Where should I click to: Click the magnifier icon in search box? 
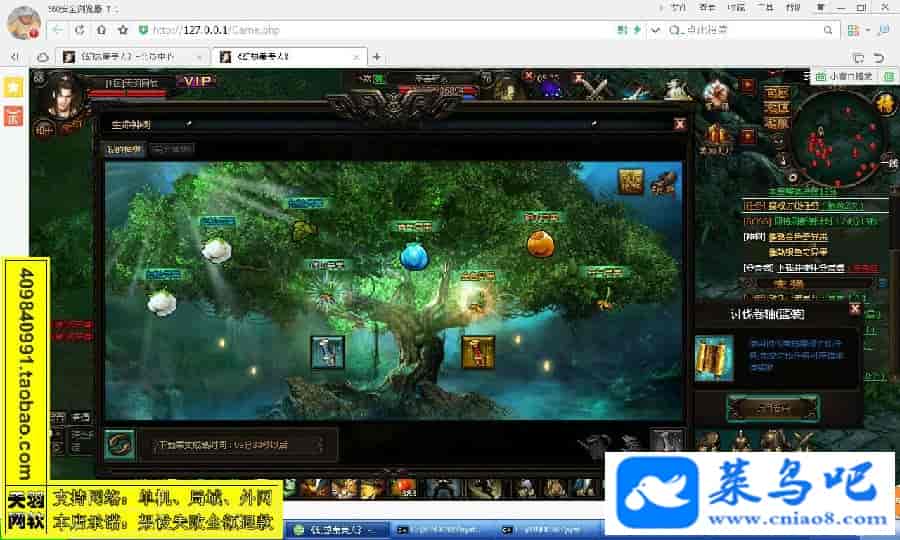(828, 30)
